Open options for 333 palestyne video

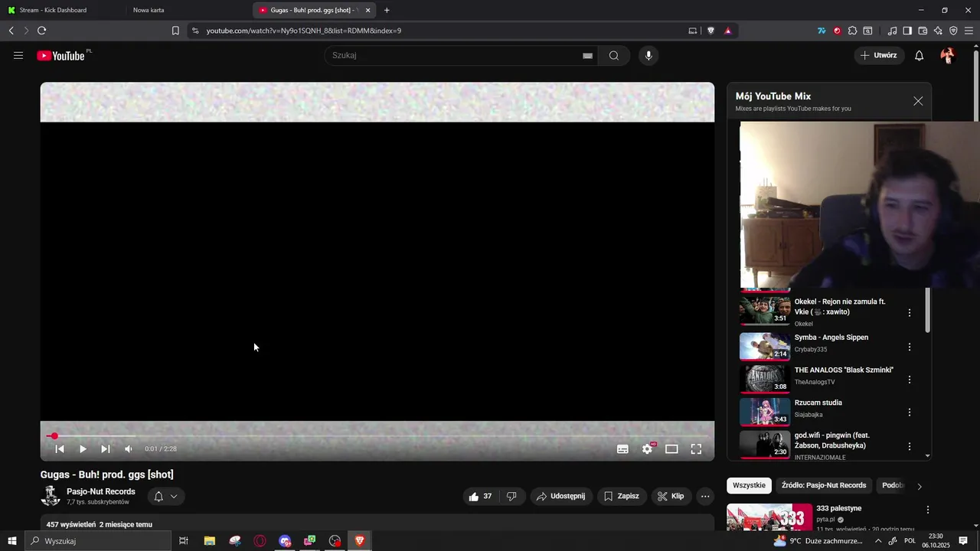pyautogui.click(x=928, y=510)
